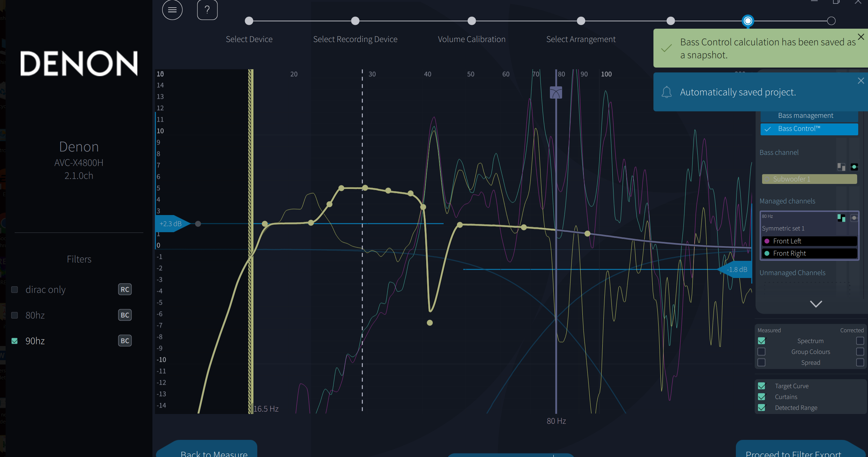Toggle Curtains checkbox
This screenshot has height=457, width=868.
(x=761, y=397)
